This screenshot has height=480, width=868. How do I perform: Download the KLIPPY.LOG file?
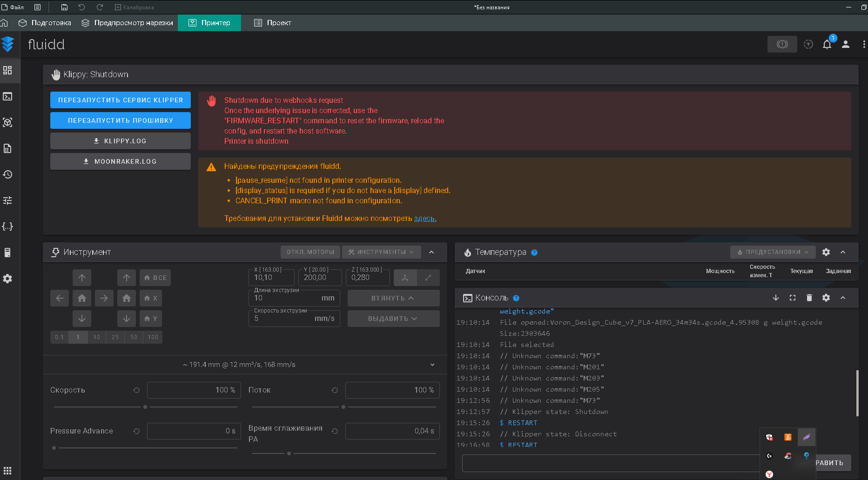pyautogui.click(x=121, y=141)
